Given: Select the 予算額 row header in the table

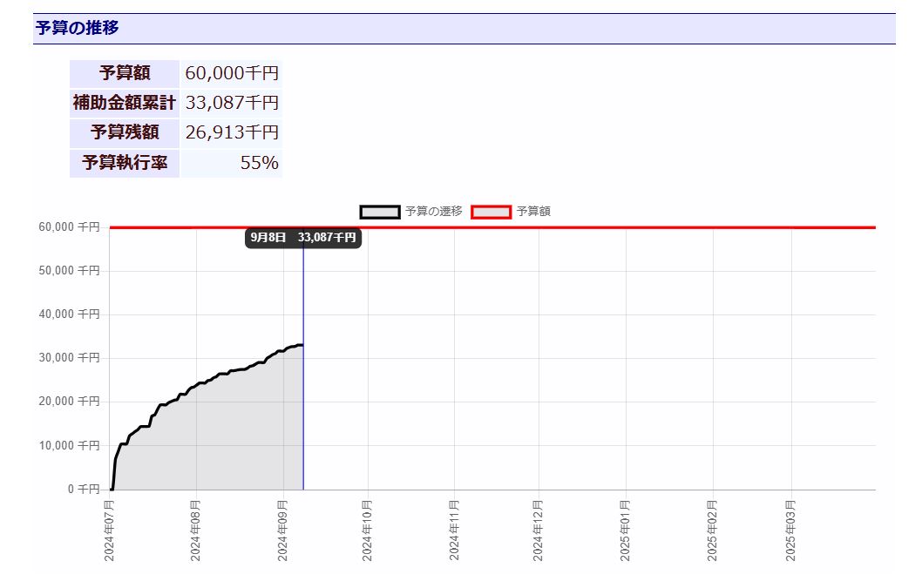Looking at the screenshot, I should point(125,73).
